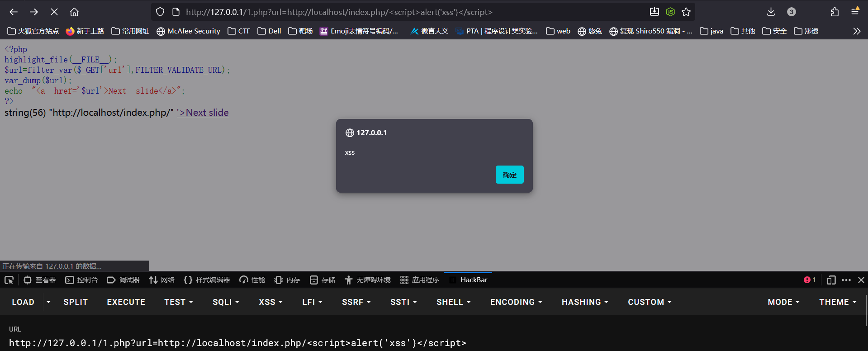Open the extensions puzzle icon
Viewport: 868px width, 351px height.
(x=835, y=12)
